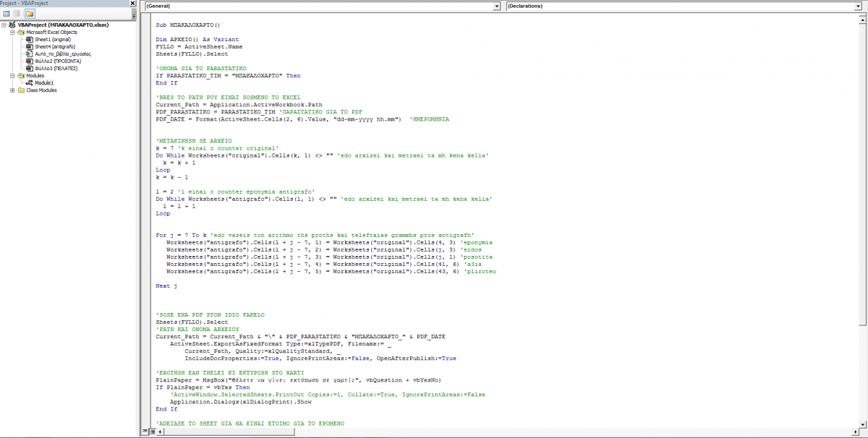Open the Project toolbar options arrow

pyautogui.click(x=132, y=14)
